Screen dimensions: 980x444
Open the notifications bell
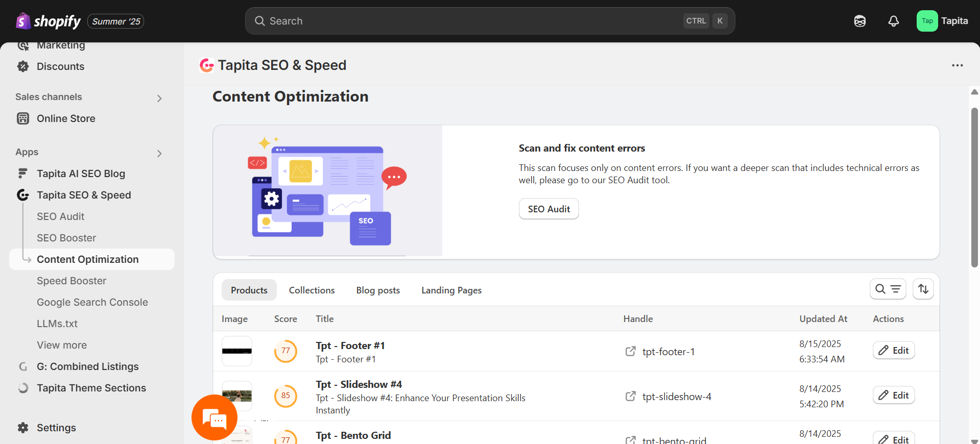pos(894,21)
